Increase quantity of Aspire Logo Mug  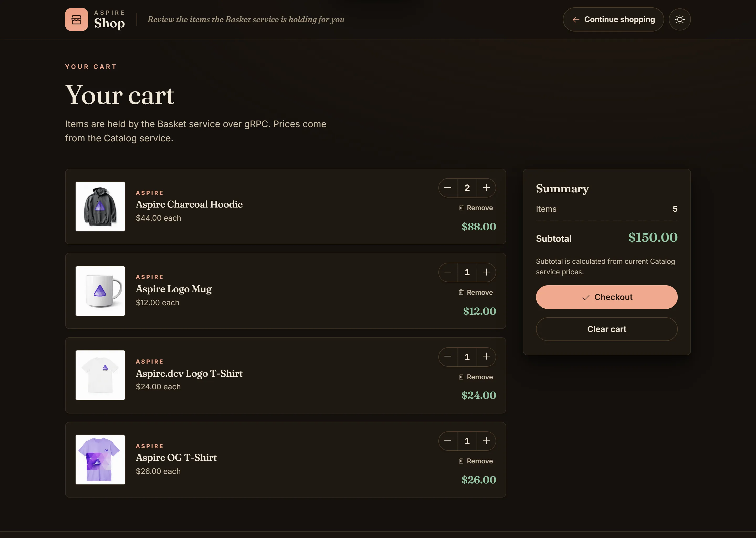pyautogui.click(x=486, y=272)
